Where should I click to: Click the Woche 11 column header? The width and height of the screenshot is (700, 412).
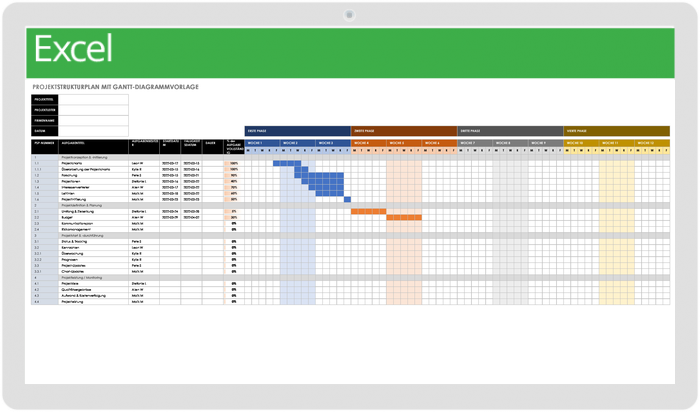click(617, 143)
